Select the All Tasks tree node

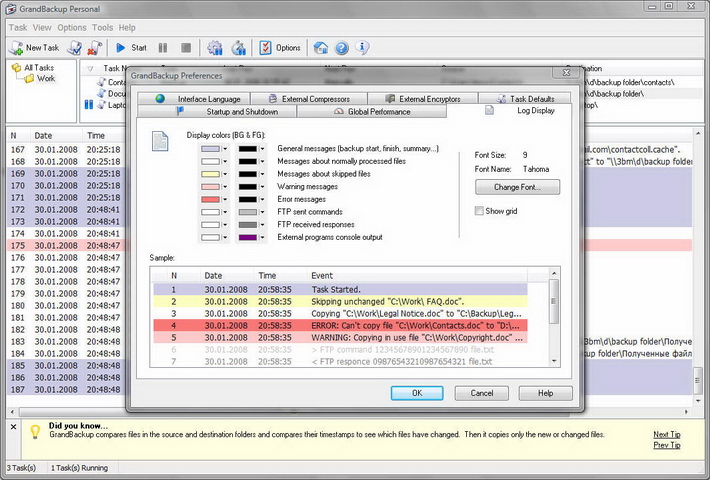(x=39, y=67)
